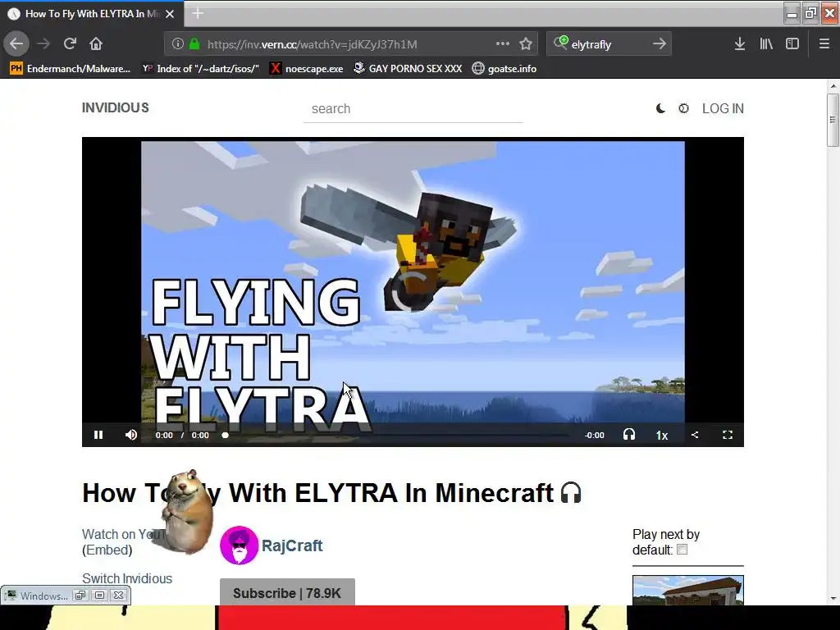Open the Index of /~dartz/isos/ bookmark
840x630 pixels.
point(201,69)
